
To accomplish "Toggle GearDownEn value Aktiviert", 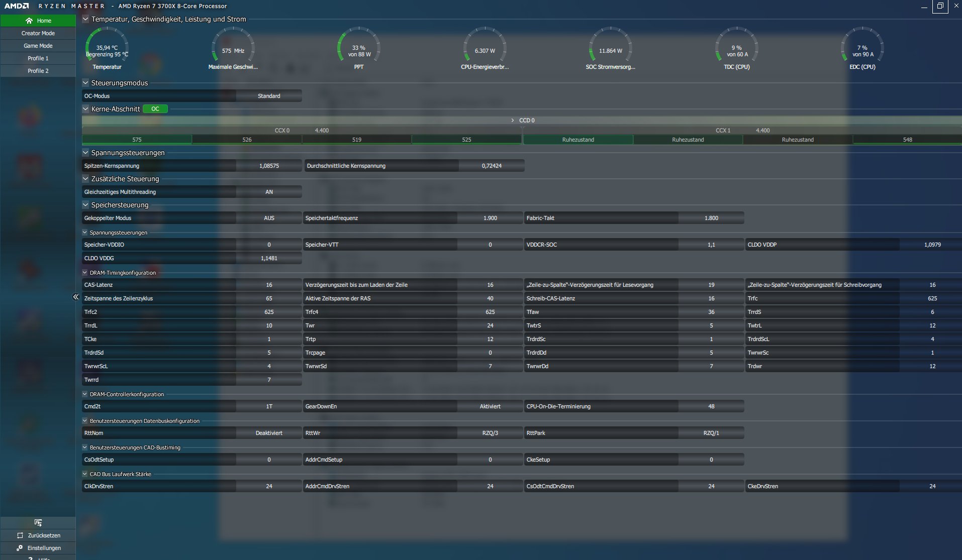I will click(490, 406).
